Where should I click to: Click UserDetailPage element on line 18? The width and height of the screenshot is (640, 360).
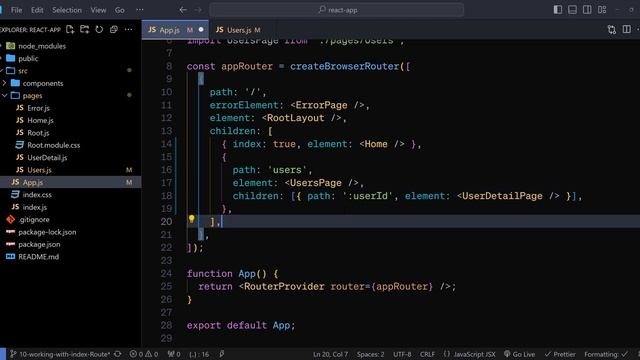coord(502,196)
